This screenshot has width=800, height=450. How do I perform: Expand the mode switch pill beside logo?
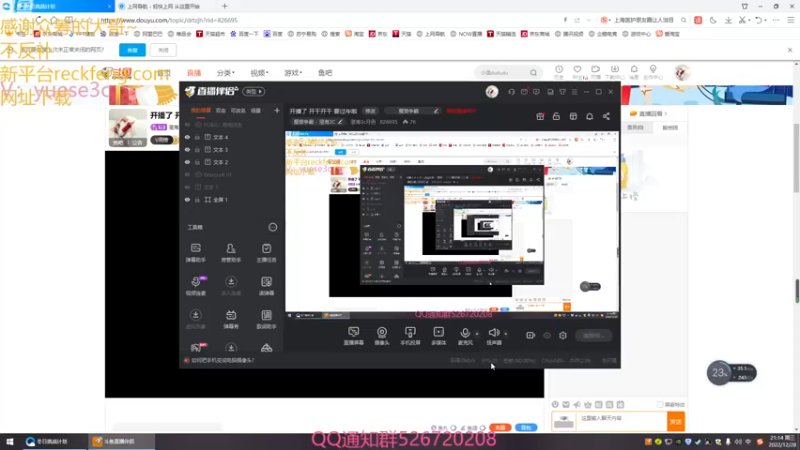[254, 92]
